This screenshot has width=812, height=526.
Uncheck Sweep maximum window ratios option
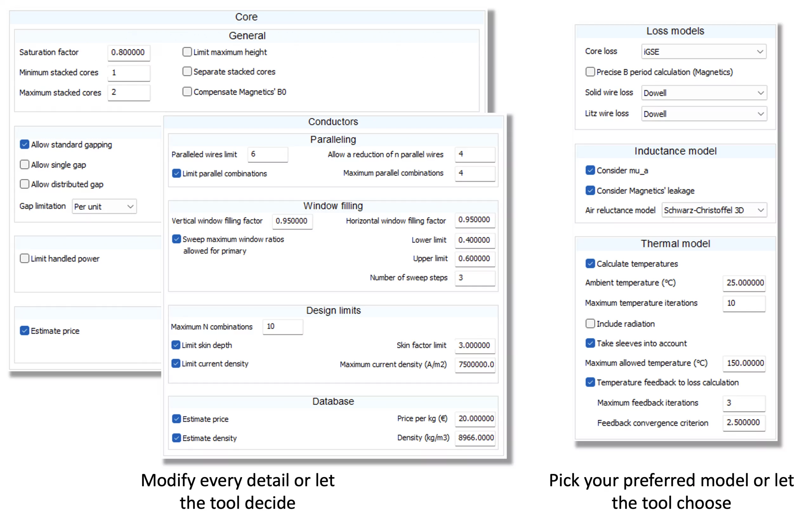click(176, 239)
